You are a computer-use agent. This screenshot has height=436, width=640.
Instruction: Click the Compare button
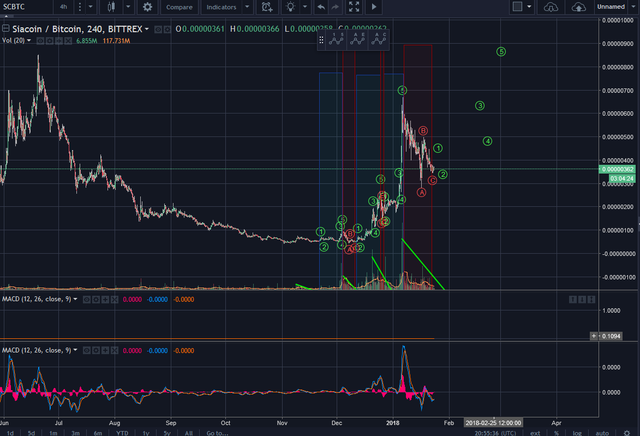[x=179, y=7]
